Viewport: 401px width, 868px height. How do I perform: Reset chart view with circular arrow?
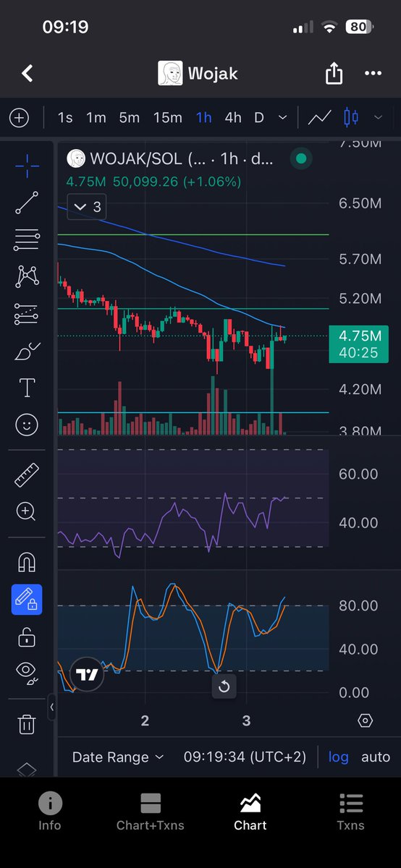click(x=224, y=686)
